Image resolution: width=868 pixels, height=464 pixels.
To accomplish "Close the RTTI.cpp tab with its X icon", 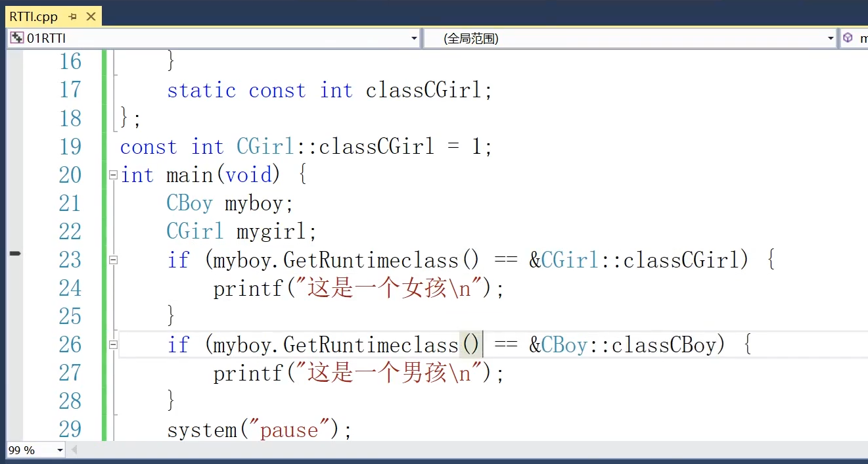I will point(91,16).
